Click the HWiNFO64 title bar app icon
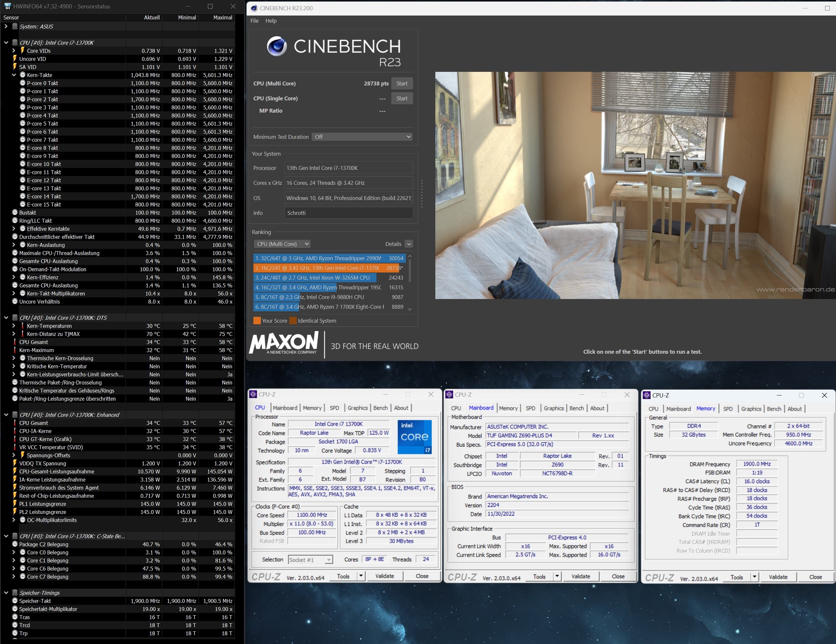Image resolution: width=836 pixels, height=644 pixels. click(x=7, y=6)
